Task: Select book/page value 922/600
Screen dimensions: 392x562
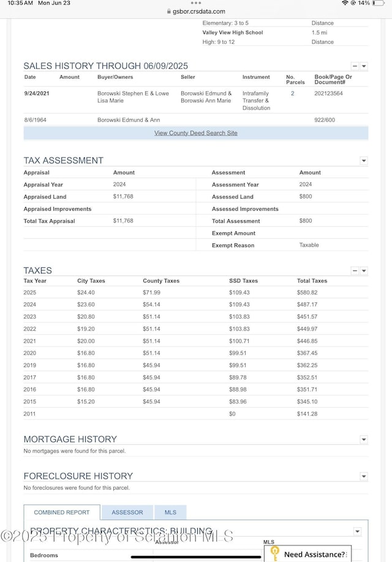Action: click(325, 120)
